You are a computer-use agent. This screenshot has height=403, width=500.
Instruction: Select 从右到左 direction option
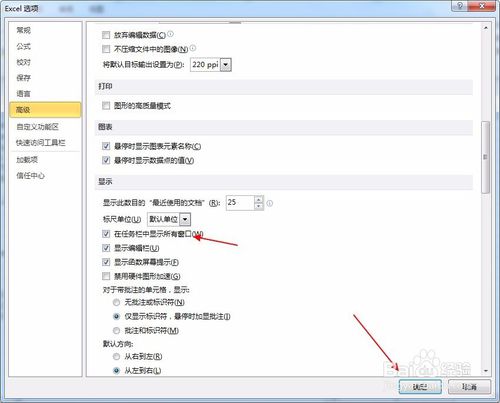[116, 357]
